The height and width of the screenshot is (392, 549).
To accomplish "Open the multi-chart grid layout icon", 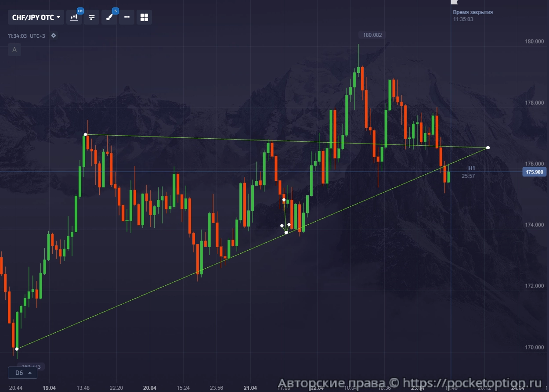I will 144,18.
